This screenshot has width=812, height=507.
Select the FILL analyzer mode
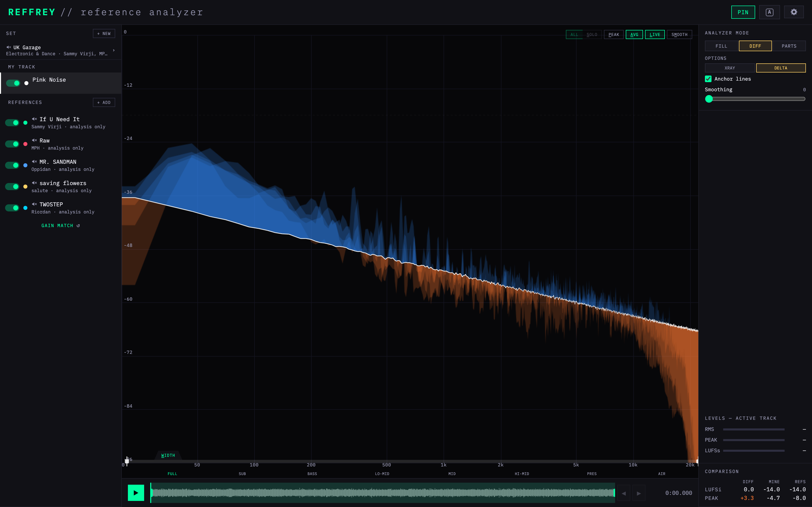721,46
